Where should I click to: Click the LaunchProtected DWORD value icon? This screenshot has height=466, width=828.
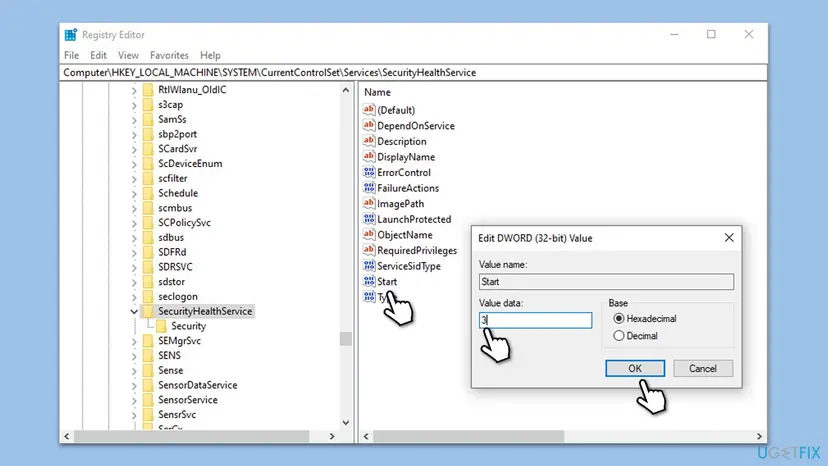point(369,219)
